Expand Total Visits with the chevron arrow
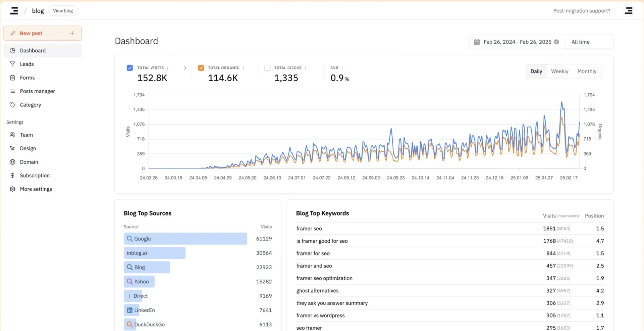The image size is (644, 331). [185, 67]
